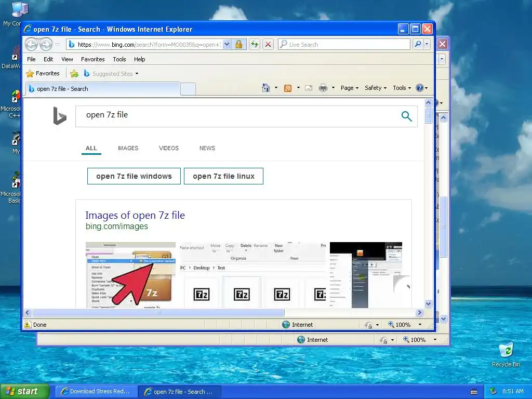Click the Bing logo on the page
The width and height of the screenshot is (532, 399).
tap(60, 115)
